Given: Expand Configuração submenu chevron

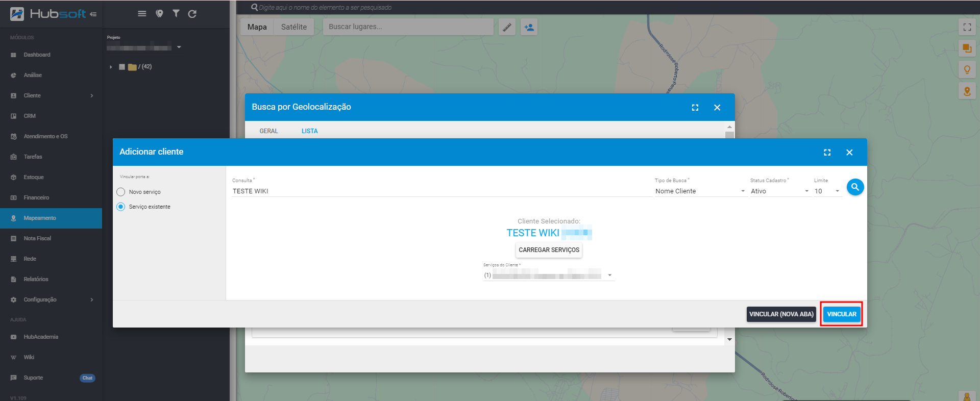Looking at the screenshot, I should (92, 299).
